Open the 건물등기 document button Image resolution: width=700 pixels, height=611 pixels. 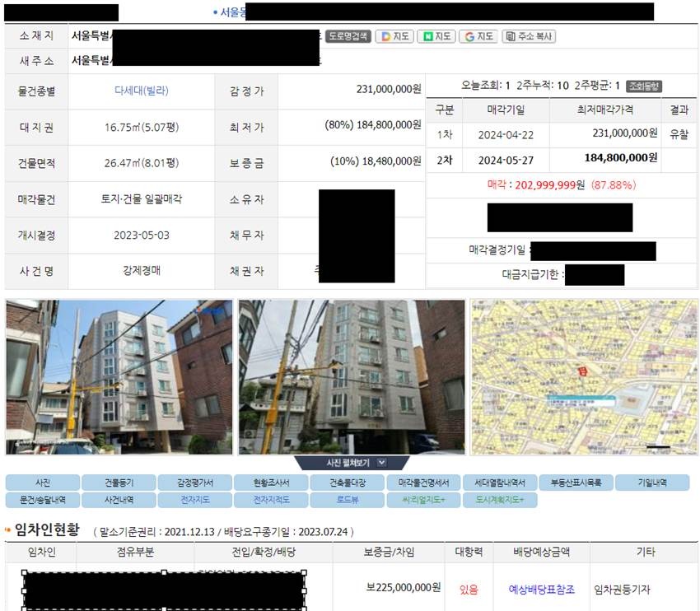[x=119, y=483]
